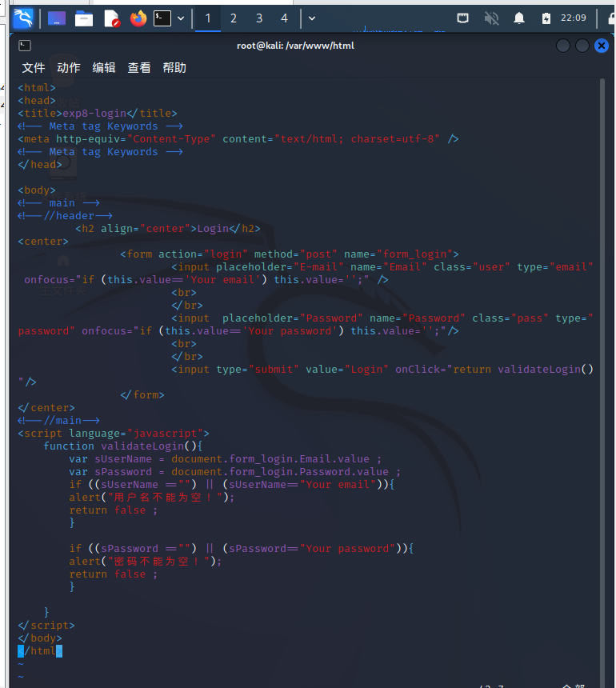Click the 22:09 panel clock
This screenshot has width=616, height=688.
click(x=574, y=18)
